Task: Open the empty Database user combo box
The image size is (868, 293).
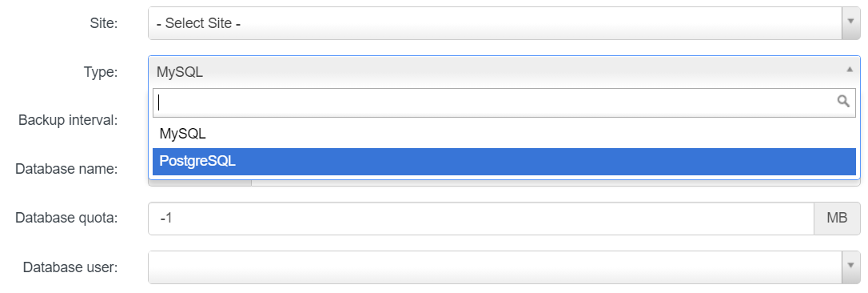Action: coord(504,267)
